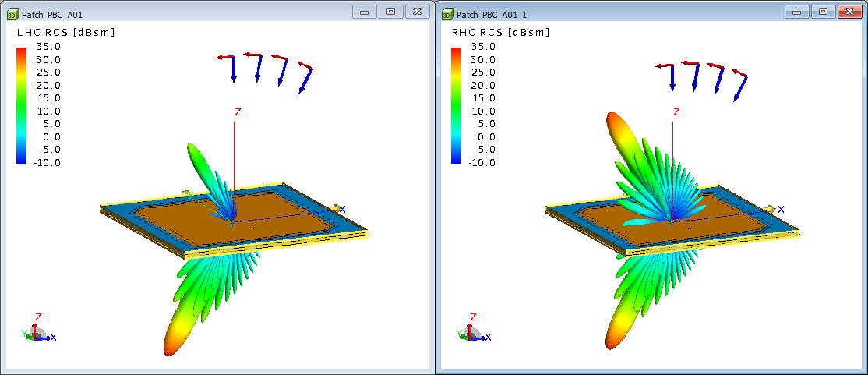Viewport: 868px width, 375px height.
Task: Click the "RHC RCS [dBsm]" legend title
Action: click(501, 33)
